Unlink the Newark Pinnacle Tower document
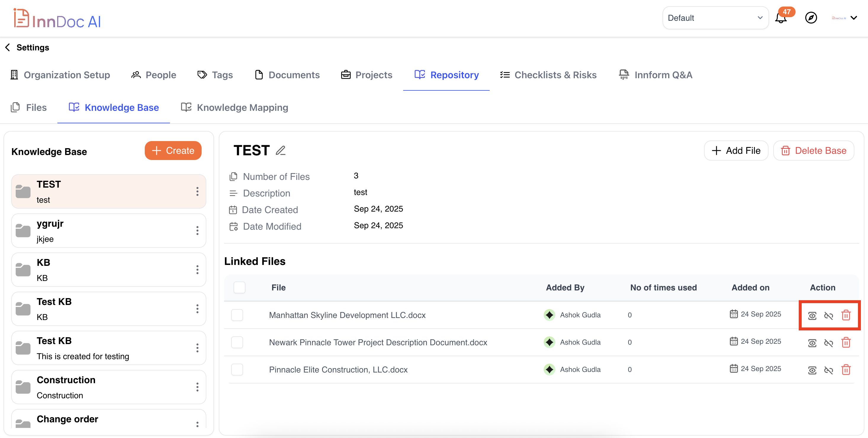The height and width of the screenshot is (438, 868). pyautogui.click(x=828, y=343)
